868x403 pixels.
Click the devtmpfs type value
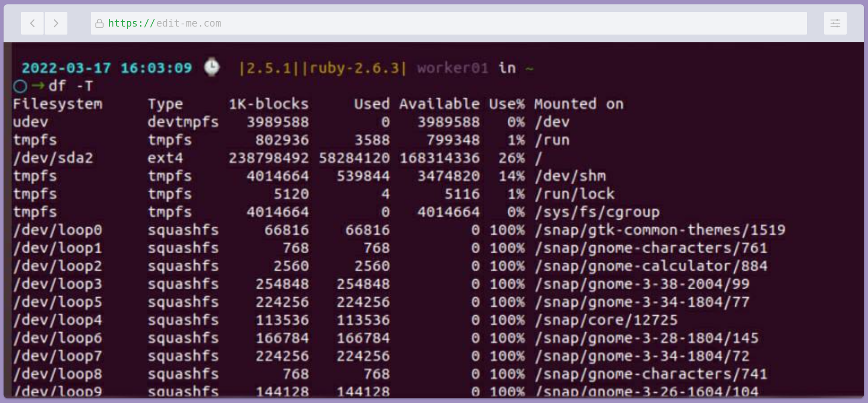click(183, 122)
